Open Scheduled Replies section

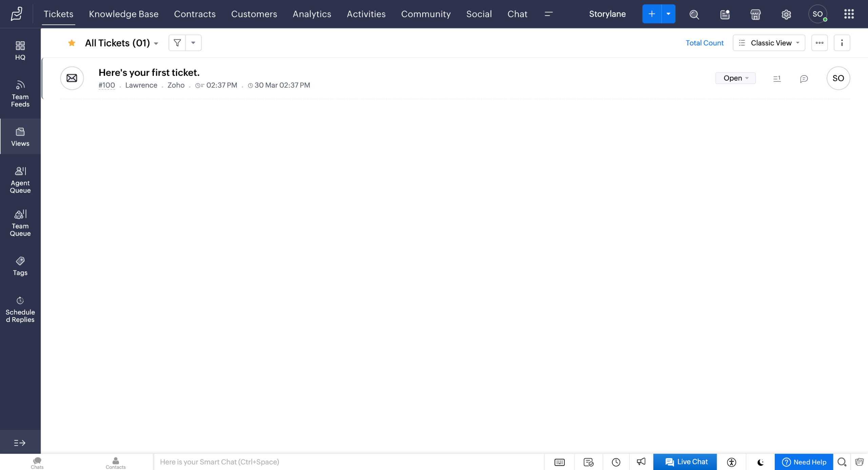[x=20, y=309]
